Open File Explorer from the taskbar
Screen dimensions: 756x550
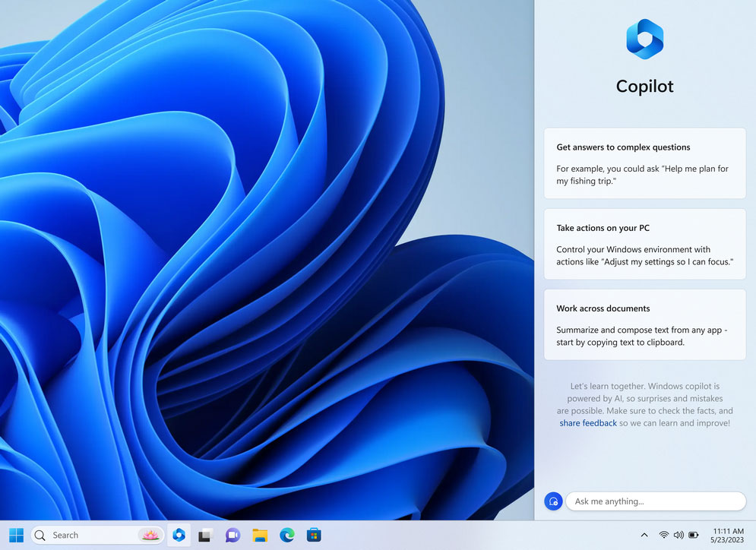pos(260,535)
